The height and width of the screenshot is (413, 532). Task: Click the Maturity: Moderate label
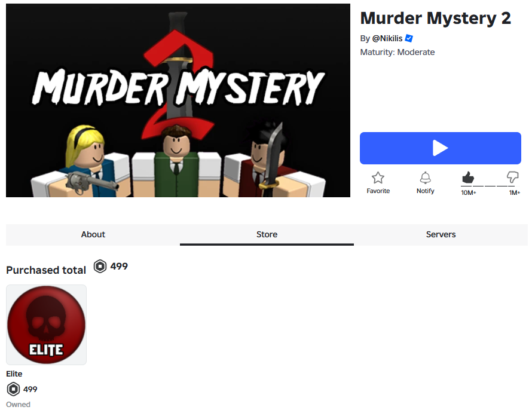pos(398,52)
